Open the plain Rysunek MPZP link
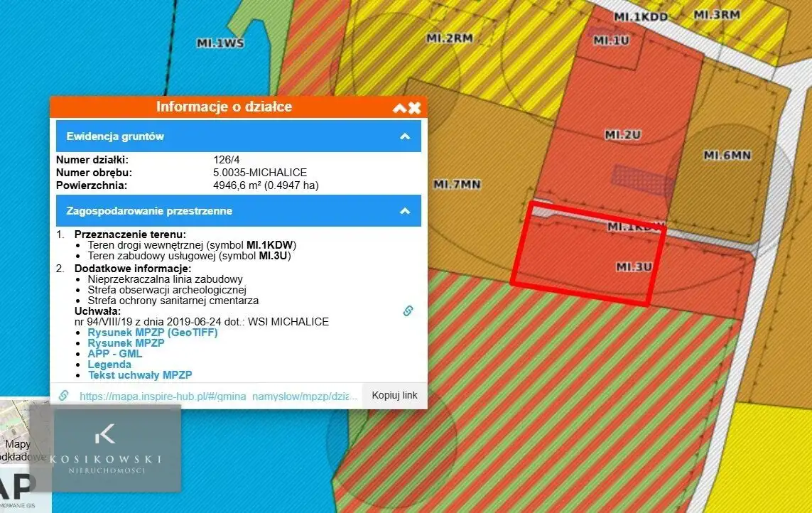Viewport: 812px width, 513px height. click(126, 343)
